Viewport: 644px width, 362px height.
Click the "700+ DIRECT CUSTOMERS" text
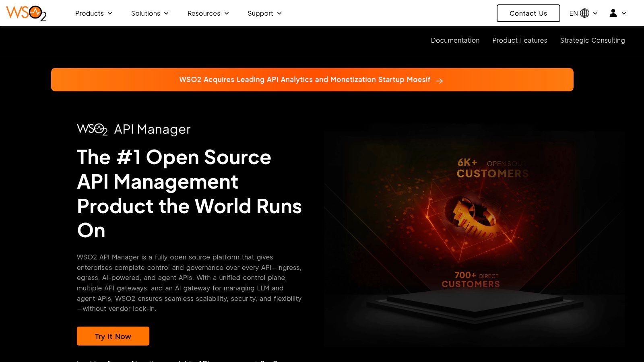[471, 280]
